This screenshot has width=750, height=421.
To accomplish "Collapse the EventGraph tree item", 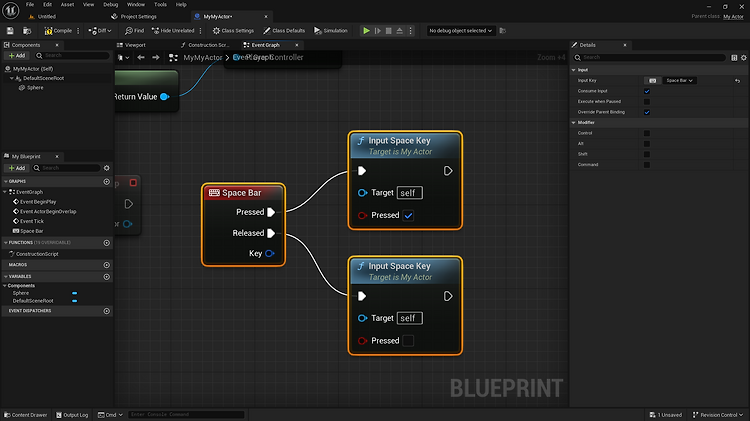I will (x=5, y=192).
